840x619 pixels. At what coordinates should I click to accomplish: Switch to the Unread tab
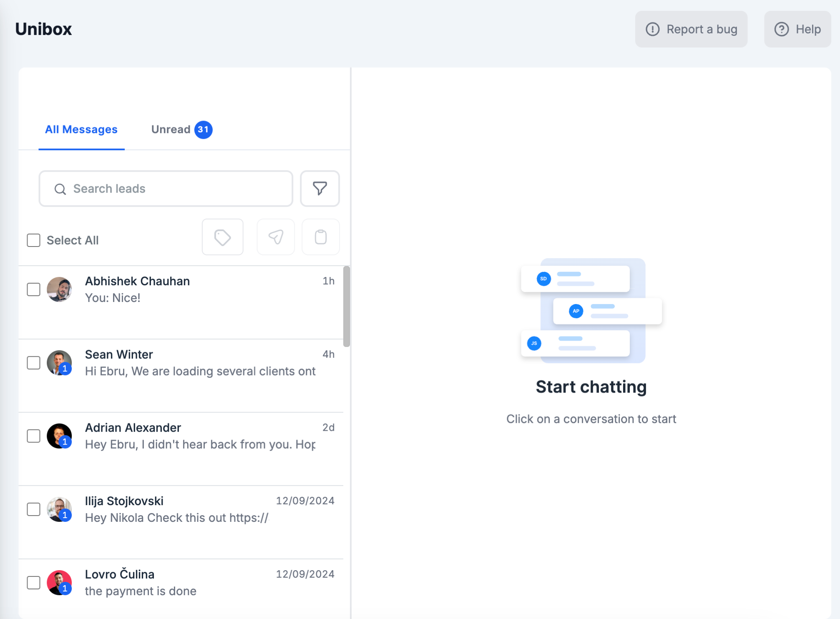[182, 130]
